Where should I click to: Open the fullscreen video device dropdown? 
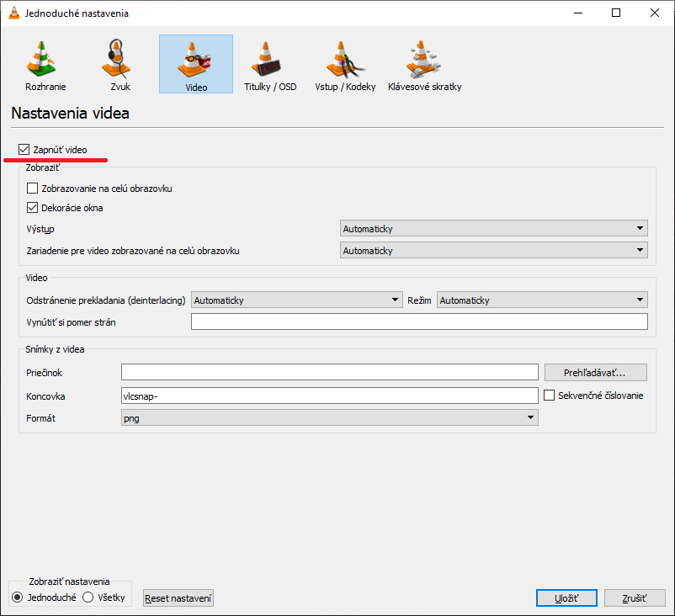[x=494, y=250]
